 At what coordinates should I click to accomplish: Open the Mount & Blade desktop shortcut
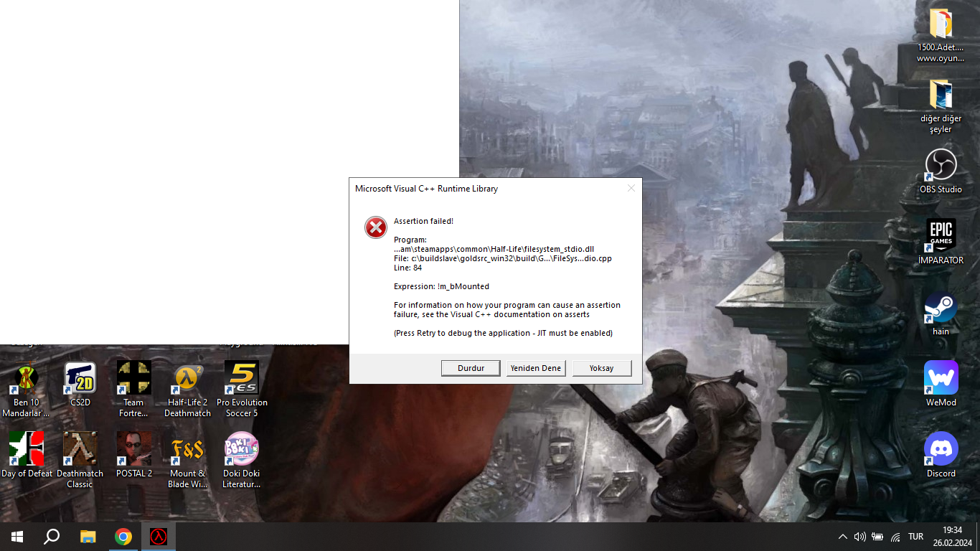coord(187,461)
